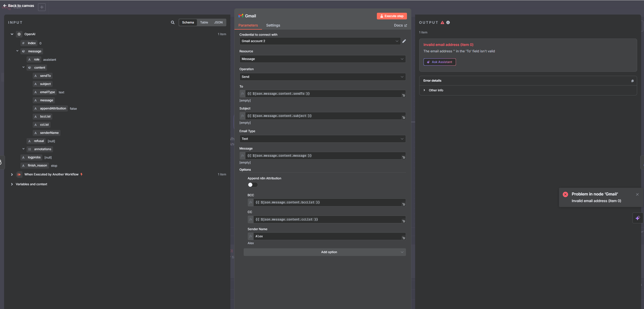Image resolution: width=644 pixels, height=309 pixels.
Task: Select the role schema field
Action: 34,59
